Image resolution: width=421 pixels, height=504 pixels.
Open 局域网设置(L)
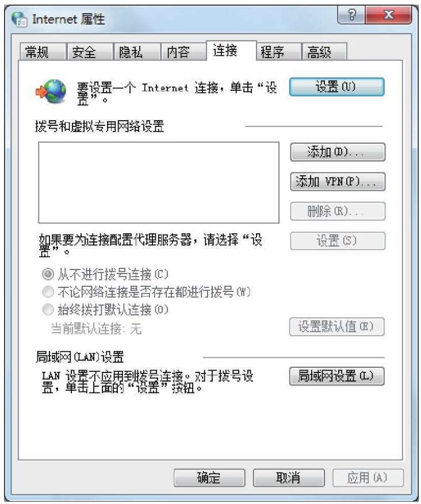click(x=336, y=376)
